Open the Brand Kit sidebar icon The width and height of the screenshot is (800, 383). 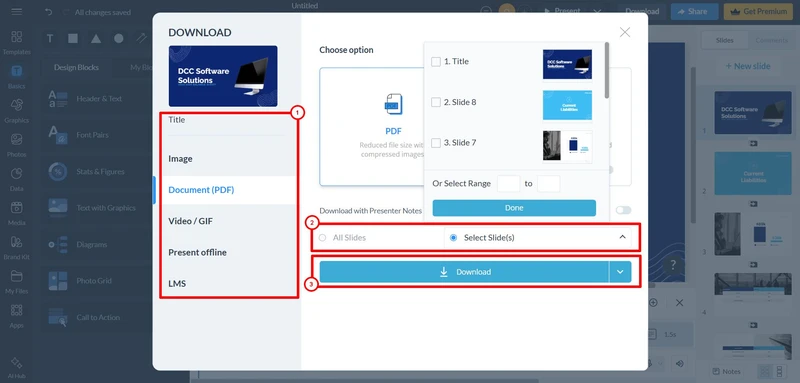(16, 247)
